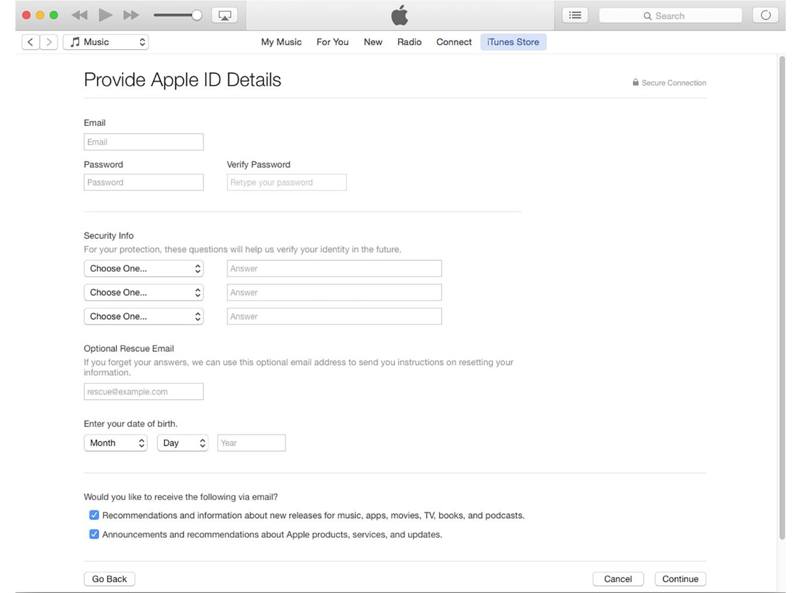800x593 pixels.
Task: Click the vertical scrollbar on the right
Action: click(x=782, y=297)
